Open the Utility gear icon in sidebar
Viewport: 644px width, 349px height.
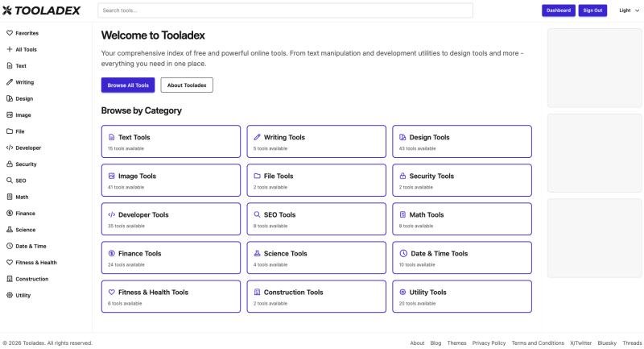(x=10, y=295)
